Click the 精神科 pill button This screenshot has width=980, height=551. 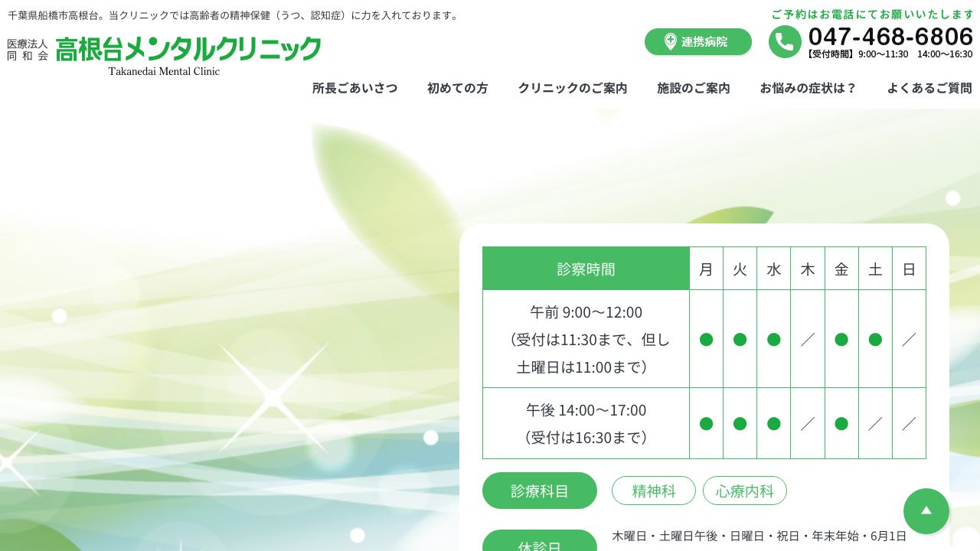pos(654,491)
